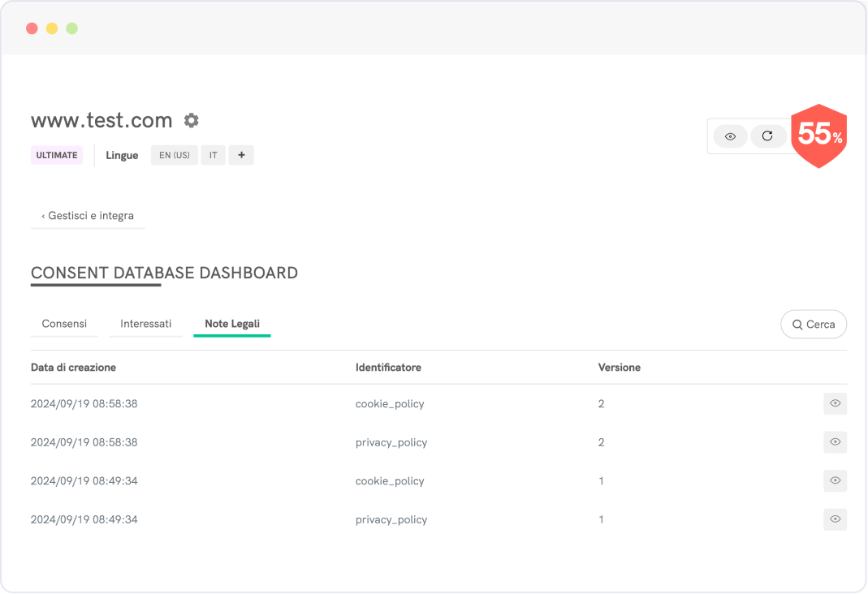View privacy_policy version 1 via its eye icon
Image resolution: width=868 pixels, height=594 pixels.
tap(835, 519)
